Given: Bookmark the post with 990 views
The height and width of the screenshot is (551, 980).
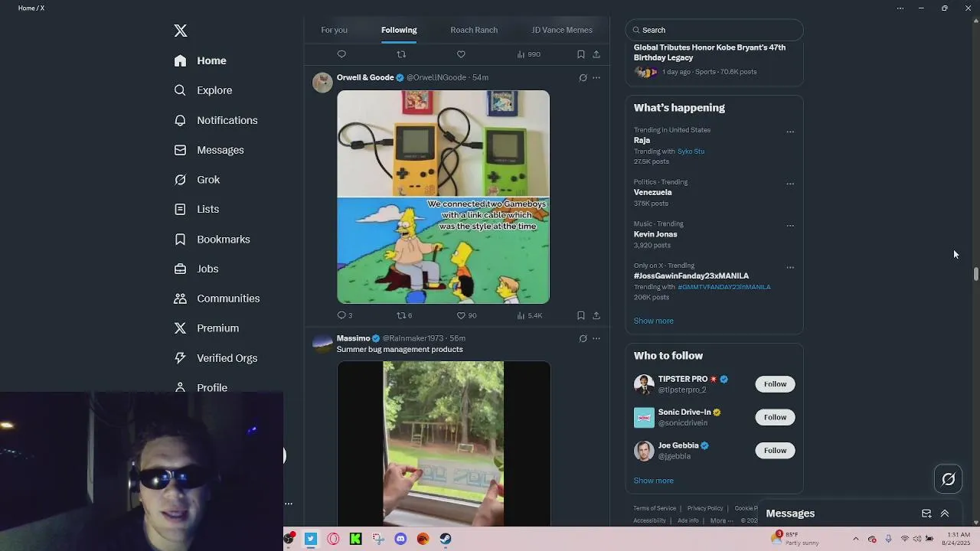Looking at the screenshot, I should (x=581, y=54).
